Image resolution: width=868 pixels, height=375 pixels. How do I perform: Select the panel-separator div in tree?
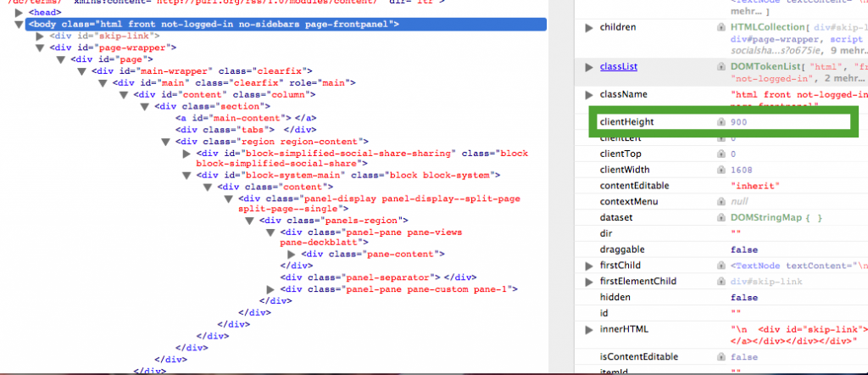(x=364, y=277)
